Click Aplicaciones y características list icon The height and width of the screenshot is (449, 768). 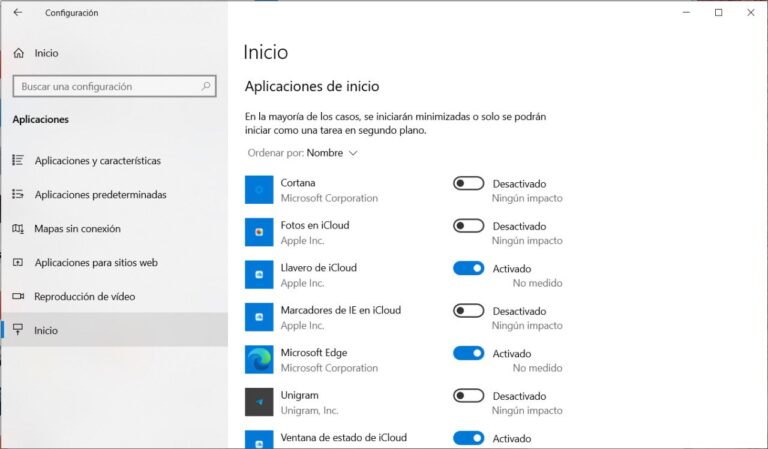(18, 160)
